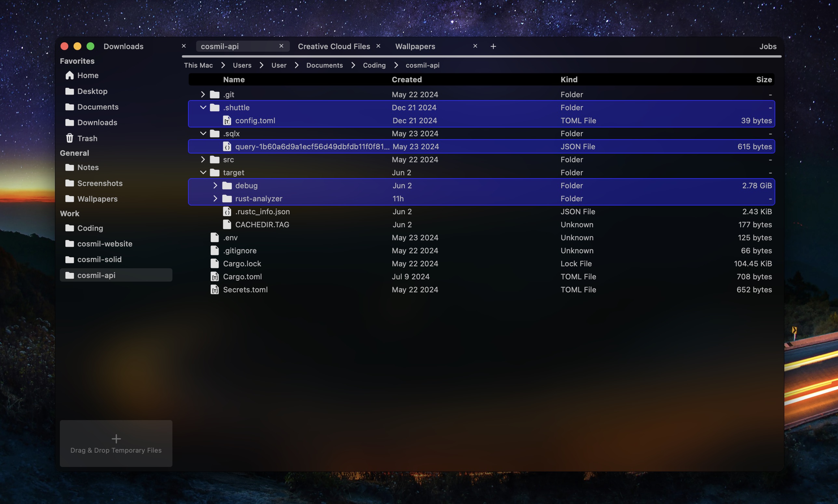
Task: Click the Drag & Drop Temporary Files area
Action: [116, 443]
